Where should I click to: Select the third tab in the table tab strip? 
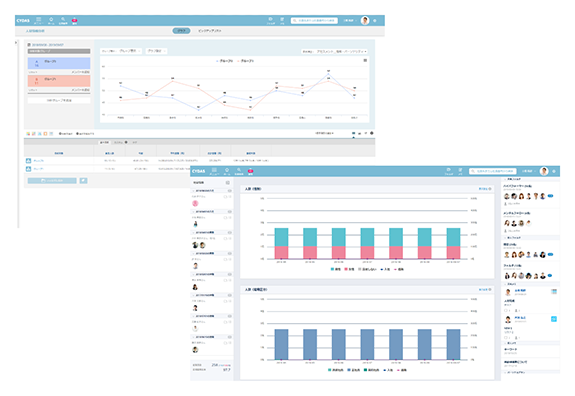click(x=135, y=142)
